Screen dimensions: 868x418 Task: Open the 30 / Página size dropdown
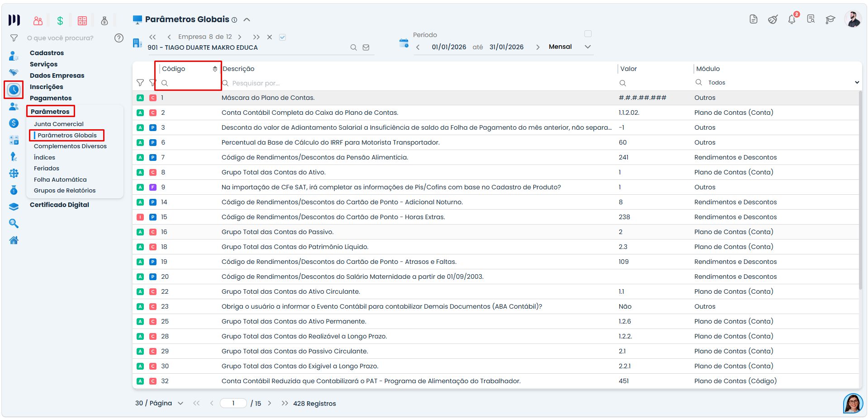click(159, 403)
